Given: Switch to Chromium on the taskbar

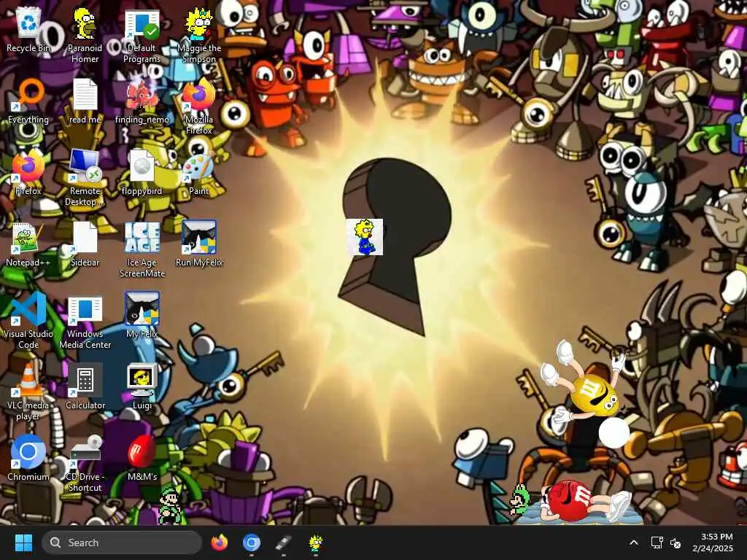Looking at the screenshot, I should point(251,542).
